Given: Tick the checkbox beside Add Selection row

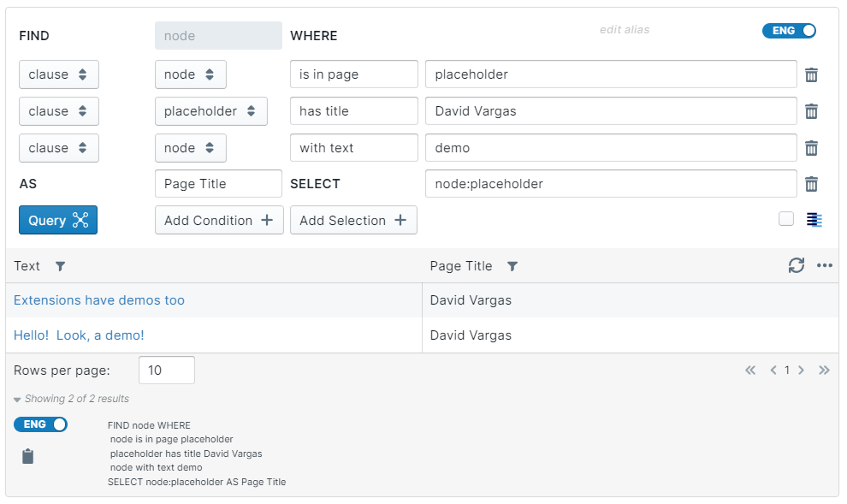Looking at the screenshot, I should (x=786, y=219).
